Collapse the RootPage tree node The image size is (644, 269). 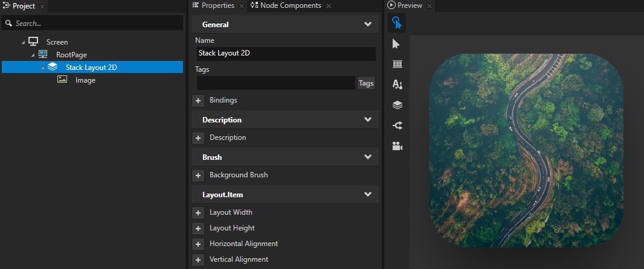33,55
